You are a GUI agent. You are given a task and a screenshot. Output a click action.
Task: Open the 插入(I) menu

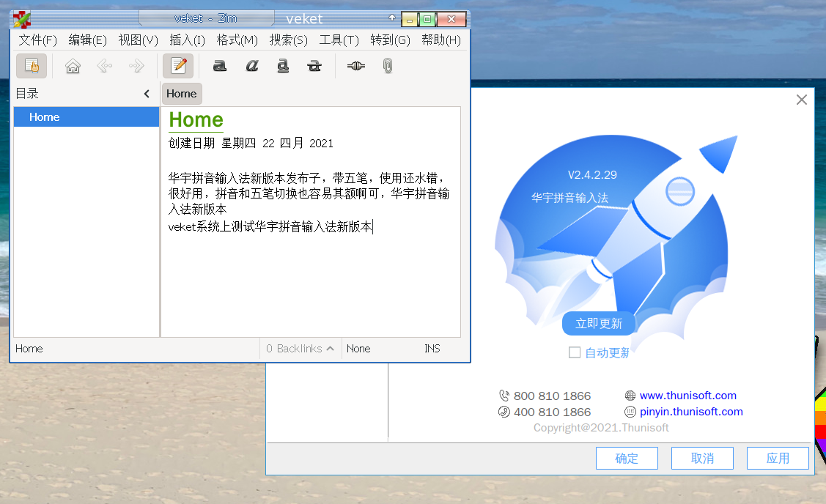tap(187, 40)
